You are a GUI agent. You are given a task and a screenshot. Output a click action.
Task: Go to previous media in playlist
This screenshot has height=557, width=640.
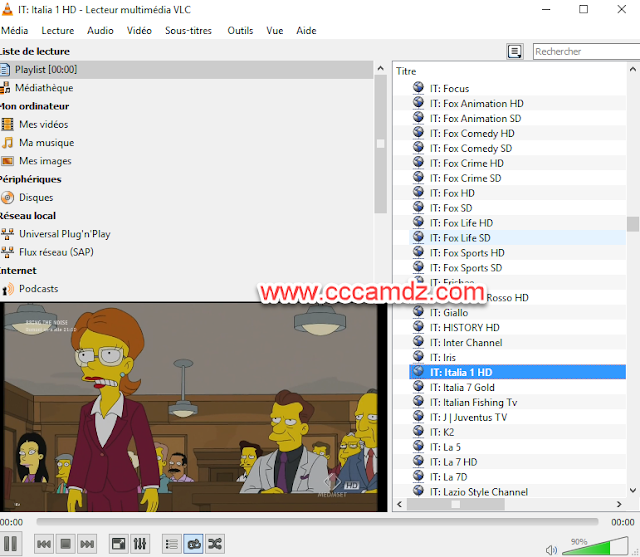(44, 544)
